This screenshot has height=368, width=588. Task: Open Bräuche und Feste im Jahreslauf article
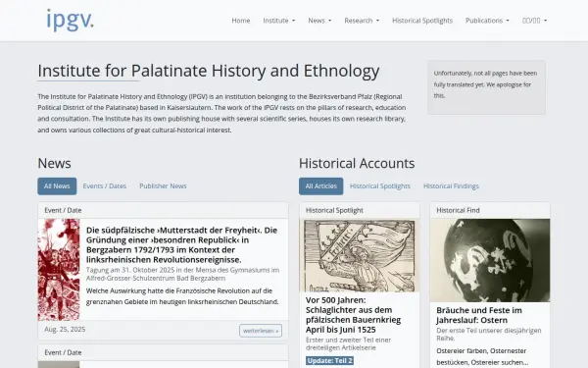[x=479, y=315]
